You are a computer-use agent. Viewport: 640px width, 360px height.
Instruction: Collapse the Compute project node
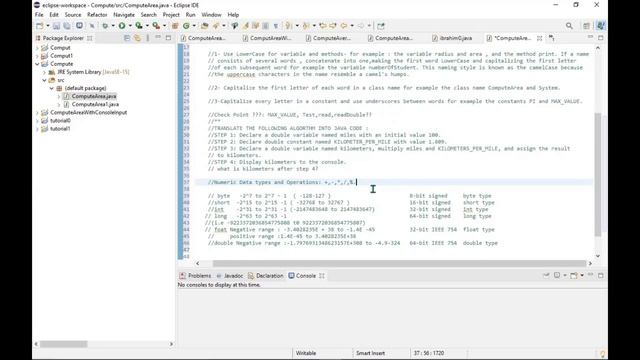pos(38,64)
